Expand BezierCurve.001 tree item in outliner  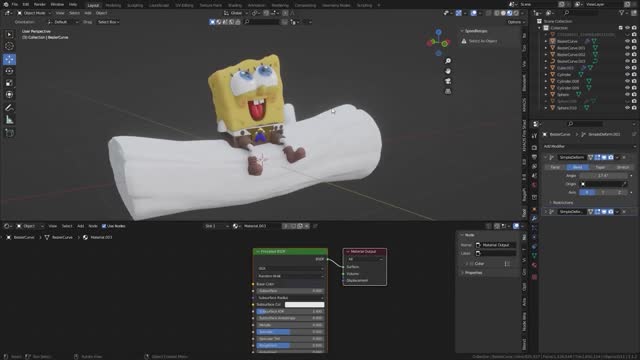coord(546,48)
